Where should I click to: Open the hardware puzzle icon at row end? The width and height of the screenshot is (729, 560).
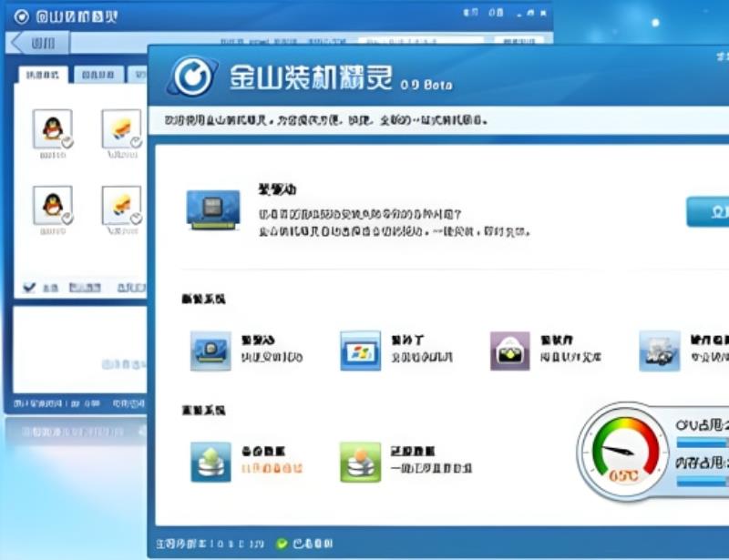pyautogui.click(x=660, y=351)
